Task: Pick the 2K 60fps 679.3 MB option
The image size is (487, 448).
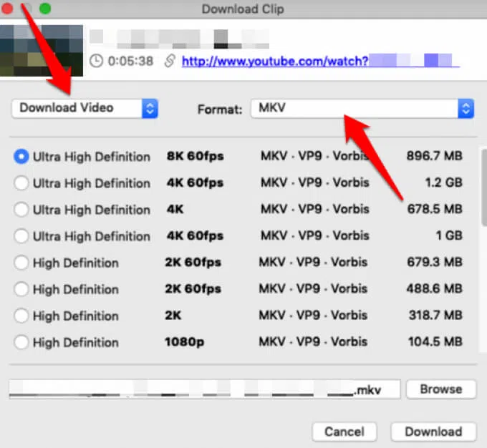Action: [21, 263]
